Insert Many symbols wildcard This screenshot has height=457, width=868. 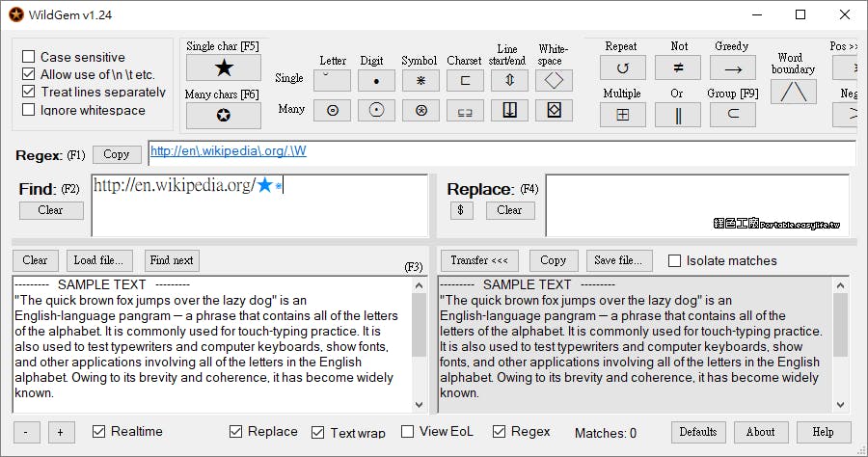pyautogui.click(x=420, y=111)
